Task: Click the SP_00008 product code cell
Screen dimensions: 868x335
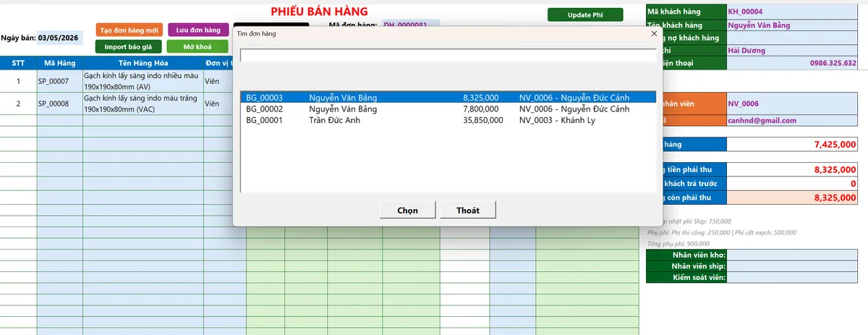Action: pyautogui.click(x=60, y=103)
